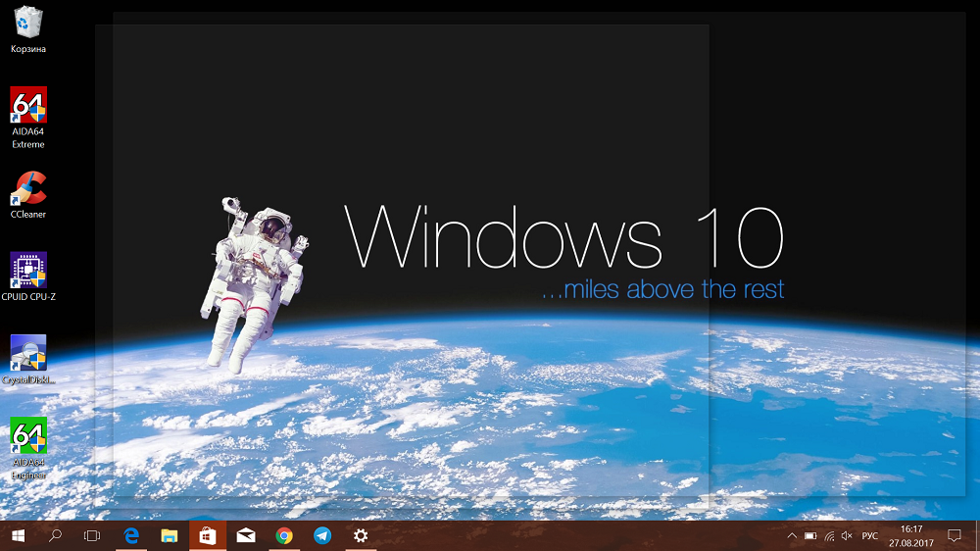Launch AIDA64 Engineer shortcut

tap(28, 448)
